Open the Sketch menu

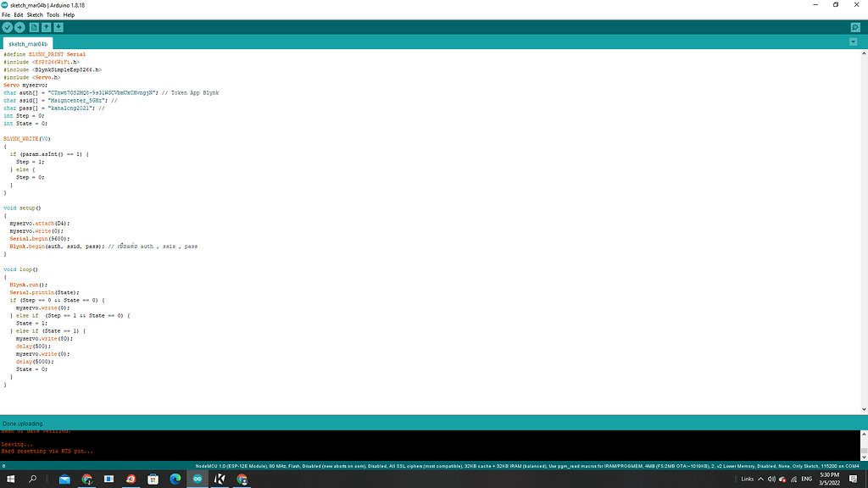pos(35,15)
